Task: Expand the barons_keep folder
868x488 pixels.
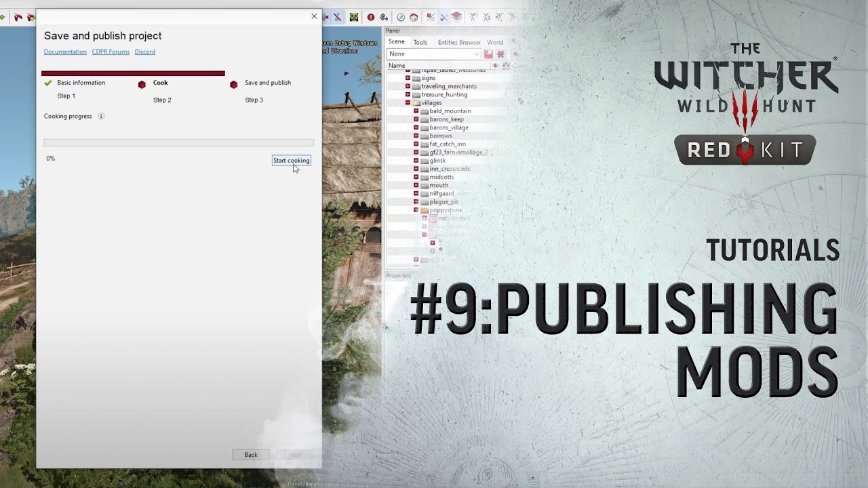Action: click(x=416, y=119)
